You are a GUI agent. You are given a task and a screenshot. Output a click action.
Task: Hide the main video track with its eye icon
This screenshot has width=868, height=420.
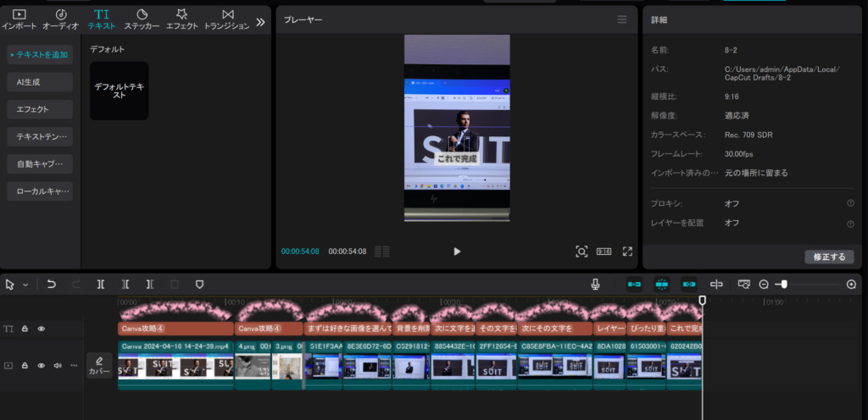(41, 366)
